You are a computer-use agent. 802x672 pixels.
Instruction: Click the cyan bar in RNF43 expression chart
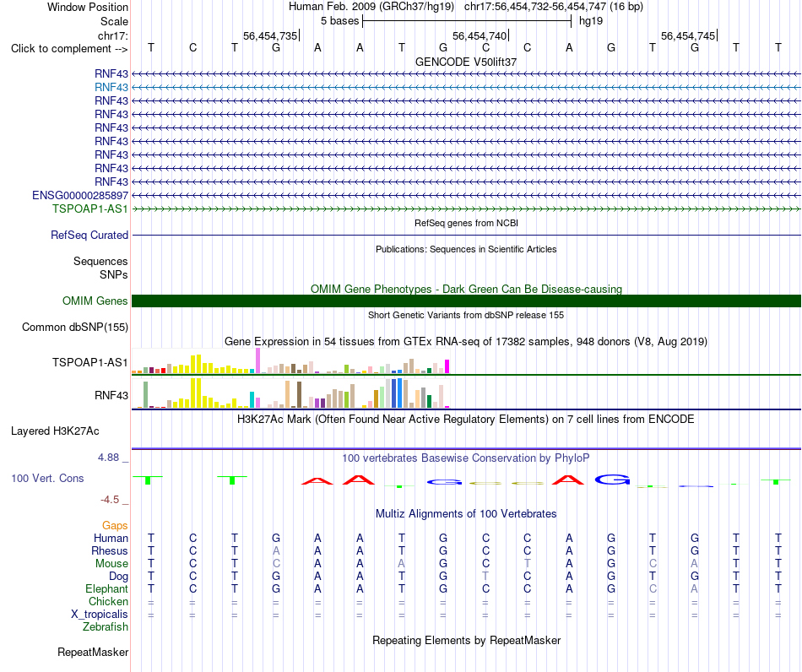(x=252, y=400)
